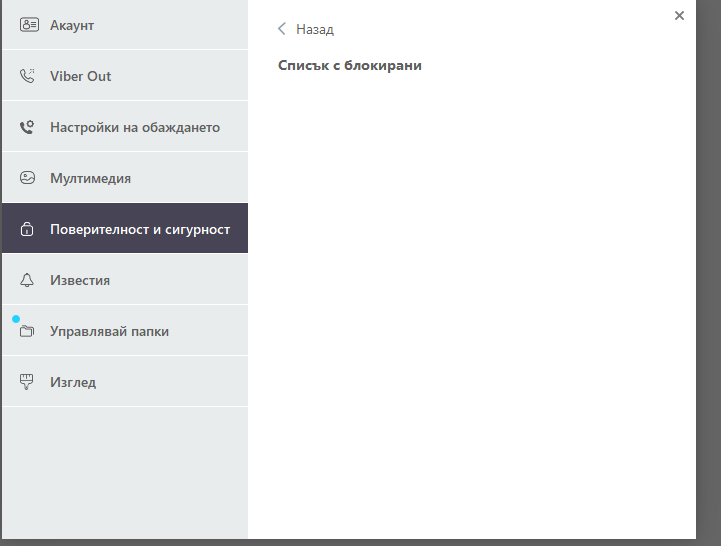Click the call settings phone icon
Viewport: 721px width, 546px height.
(28, 127)
